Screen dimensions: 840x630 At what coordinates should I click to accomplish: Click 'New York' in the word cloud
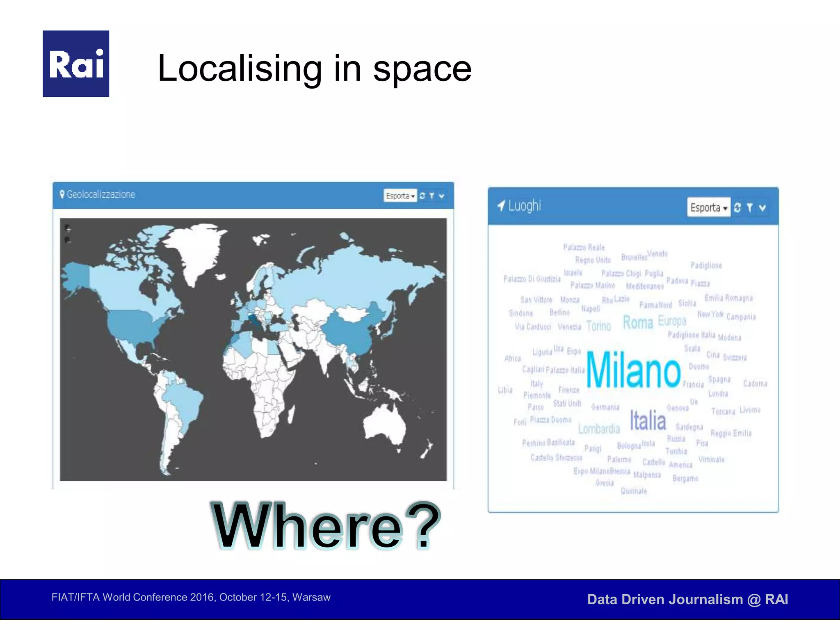click(710, 314)
